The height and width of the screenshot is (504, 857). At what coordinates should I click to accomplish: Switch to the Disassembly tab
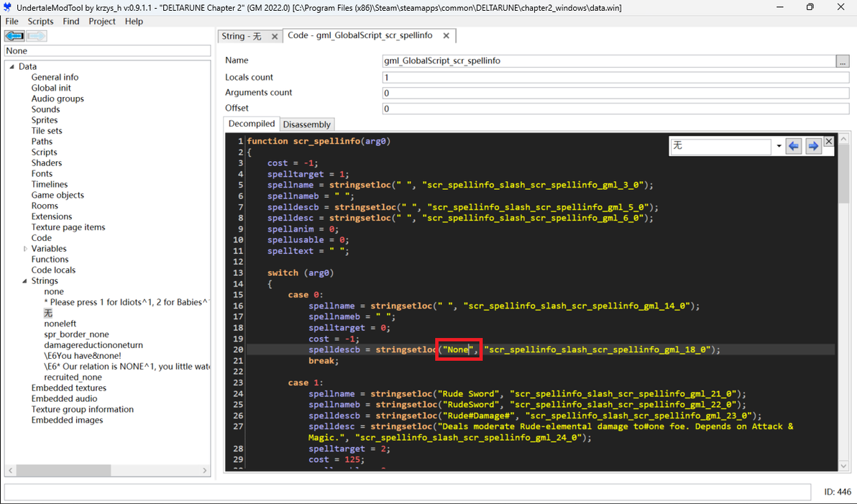306,124
